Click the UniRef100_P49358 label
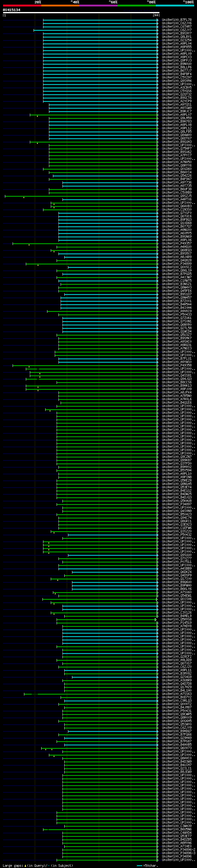This screenshot has width=197, height=868. (177, 365)
